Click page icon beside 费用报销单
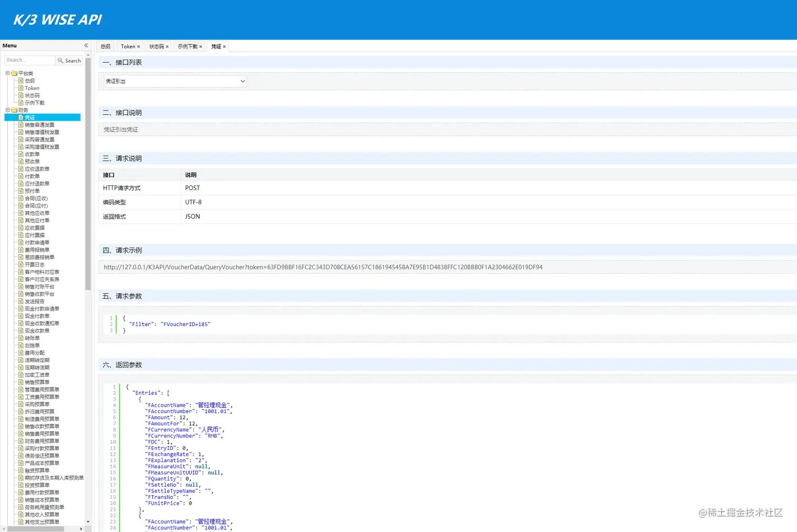This screenshot has height=532, width=797. click(x=21, y=250)
